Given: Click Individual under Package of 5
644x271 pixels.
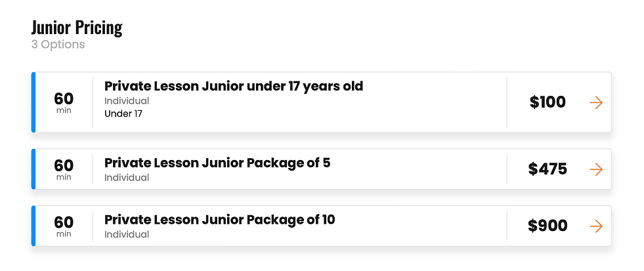Looking at the screenshot, I should [x=127, y=177].
